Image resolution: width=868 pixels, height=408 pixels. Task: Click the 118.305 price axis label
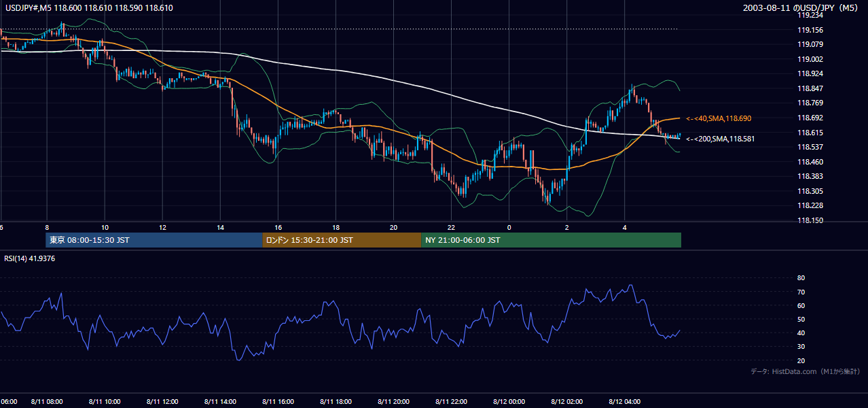click(810, 191)
